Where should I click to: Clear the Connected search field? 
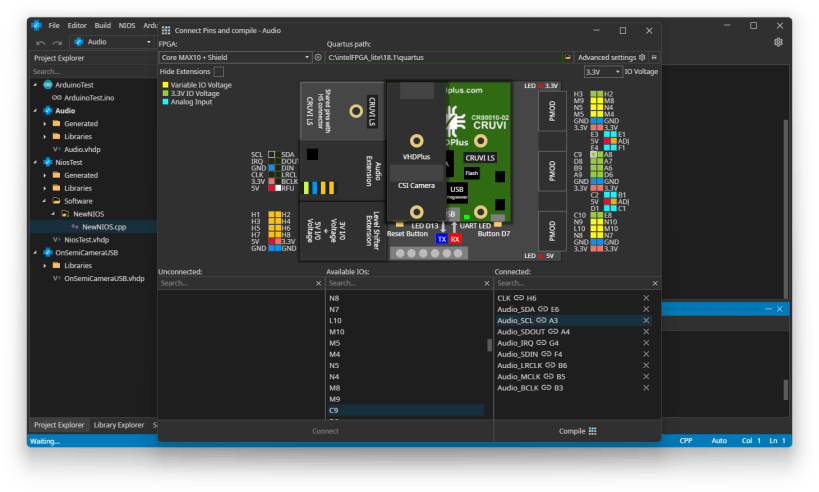point(655,284)
